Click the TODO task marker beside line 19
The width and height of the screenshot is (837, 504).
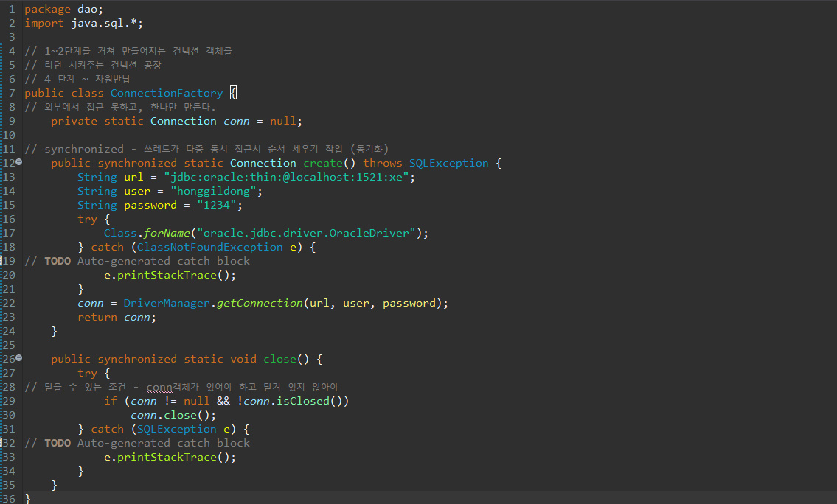pyautogui.click(x=1, y=261)
